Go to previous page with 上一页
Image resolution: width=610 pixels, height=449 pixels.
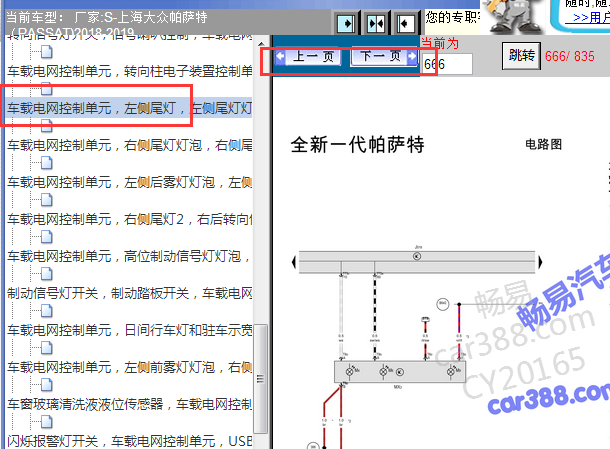tap(308, 57)
